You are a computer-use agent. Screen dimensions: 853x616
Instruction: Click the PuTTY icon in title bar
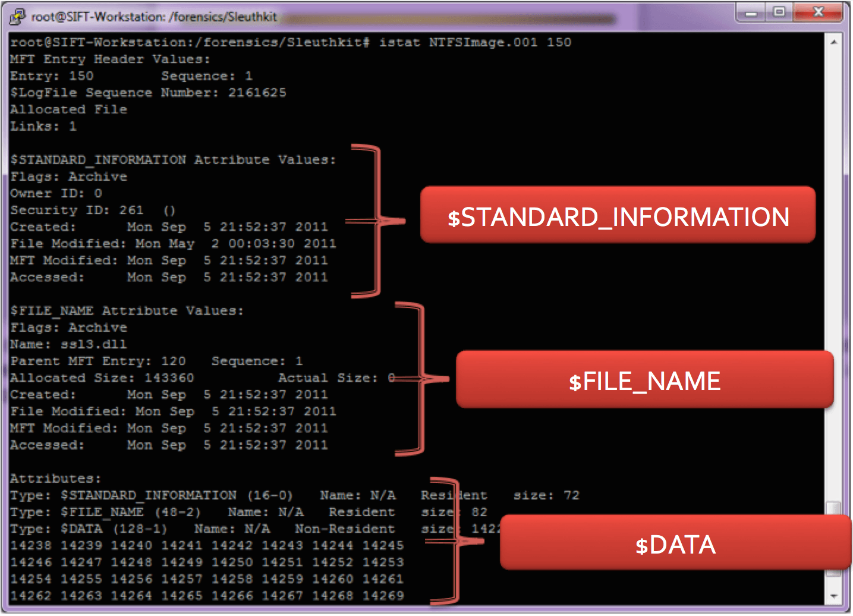(18, 16)
